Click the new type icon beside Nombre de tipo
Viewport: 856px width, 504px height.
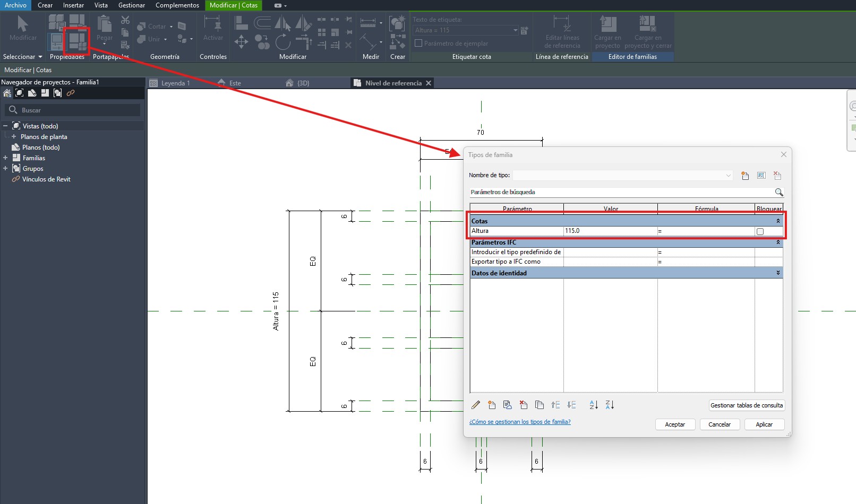coord(745,176)
